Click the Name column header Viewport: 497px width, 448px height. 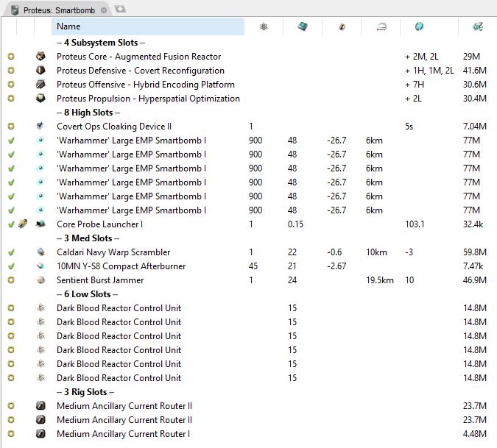(x=148, y=26)
